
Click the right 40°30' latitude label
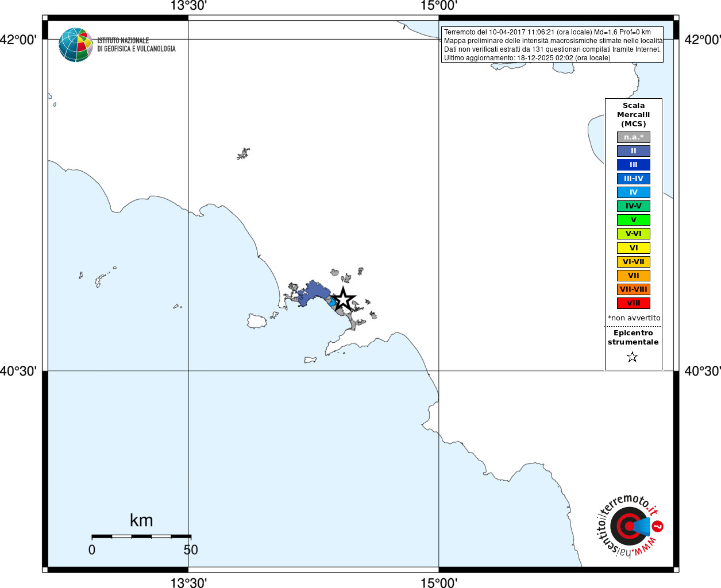(x=703, y=371)
